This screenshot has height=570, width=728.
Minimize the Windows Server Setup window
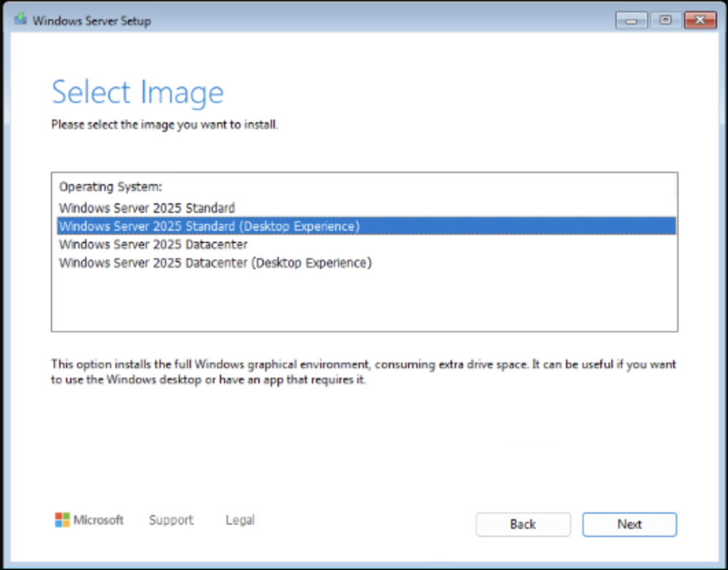click(631, 21)
